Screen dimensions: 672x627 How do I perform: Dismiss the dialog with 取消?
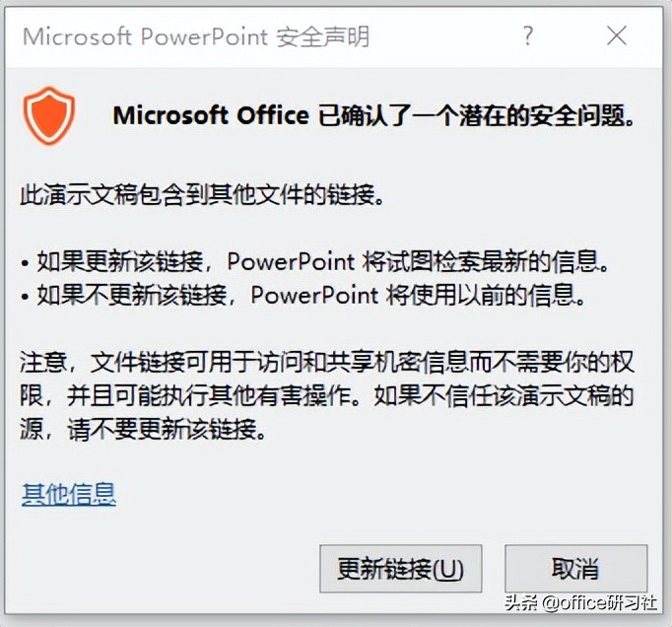(x=575, y=569)
